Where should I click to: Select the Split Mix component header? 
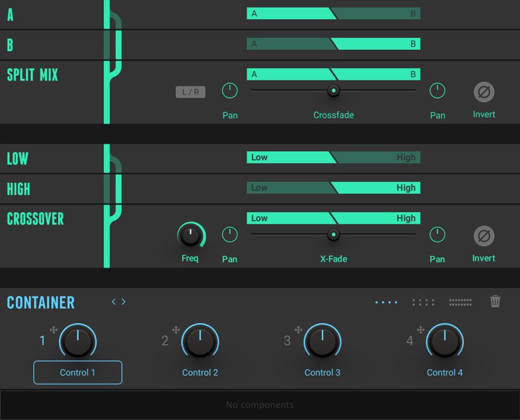pos(32,75)
